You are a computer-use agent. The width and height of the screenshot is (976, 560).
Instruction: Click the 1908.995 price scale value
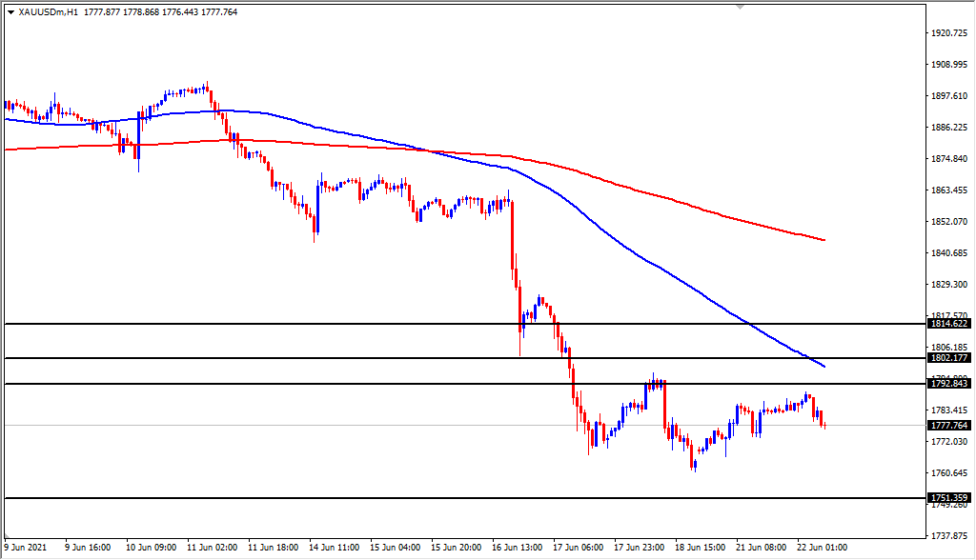coord(949,65)
